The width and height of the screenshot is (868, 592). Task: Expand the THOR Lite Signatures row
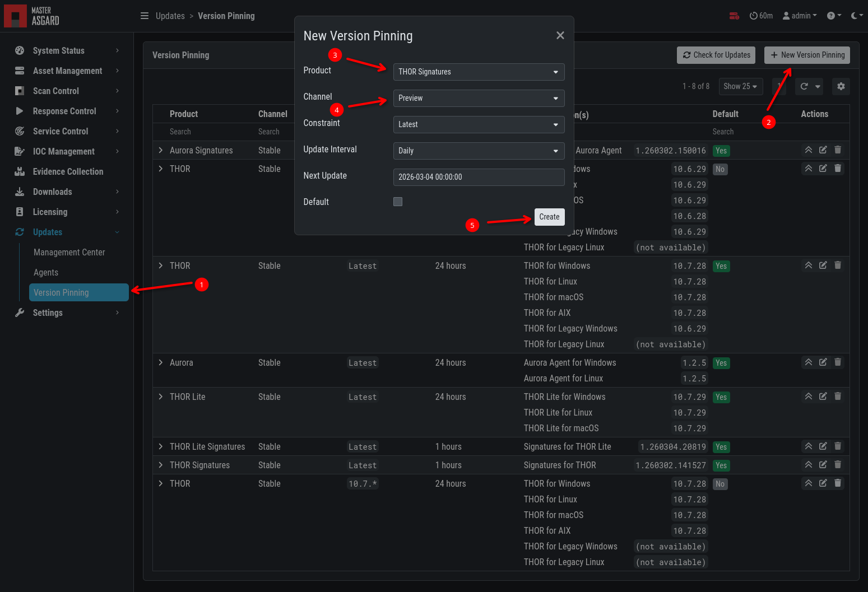coord(161,446)
